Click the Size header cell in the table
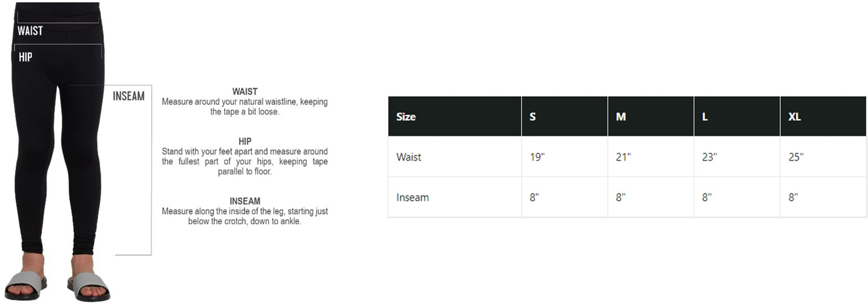This screenshot has width=868, height=304. [x=406, y=117]
